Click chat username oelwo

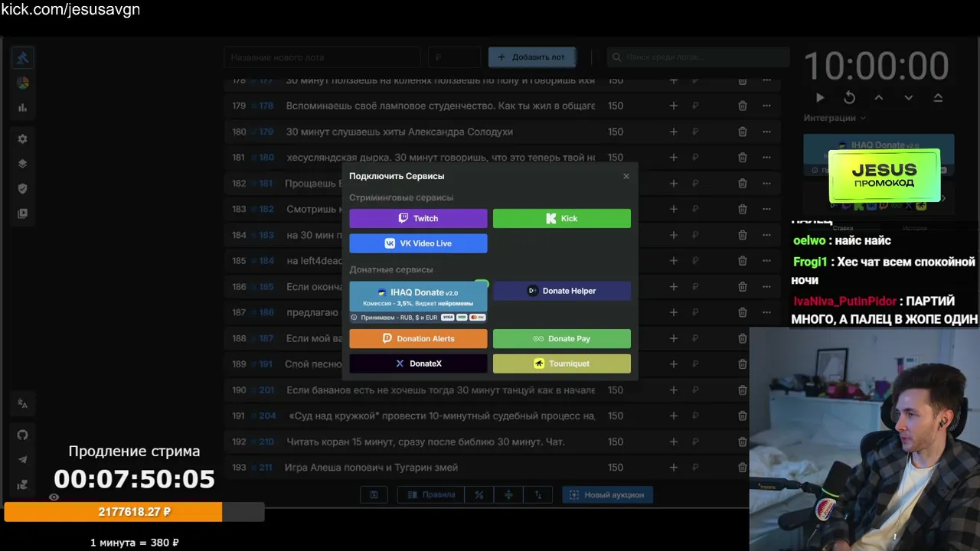pyautogui.click(x=809, y=240)
